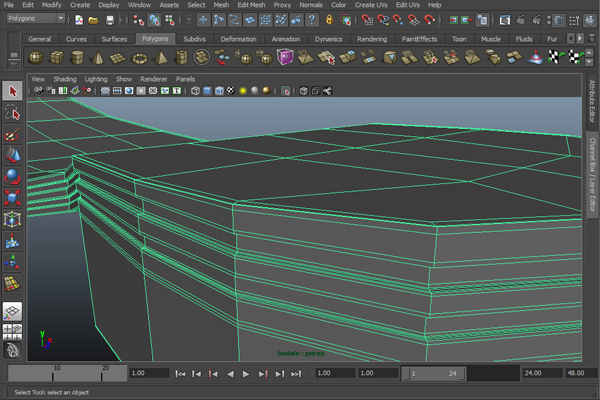Activate the Rotate tool with blue sphere
This screenshot has height=400, width=600.
[x=12, y=176]
